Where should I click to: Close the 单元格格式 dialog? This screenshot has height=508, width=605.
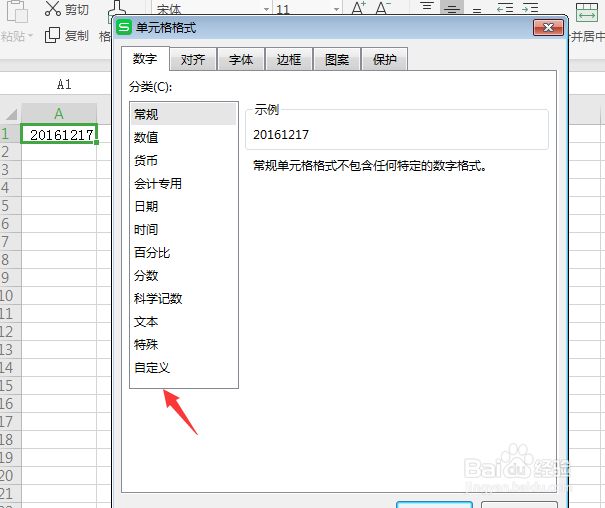click(x=548, y=27)
